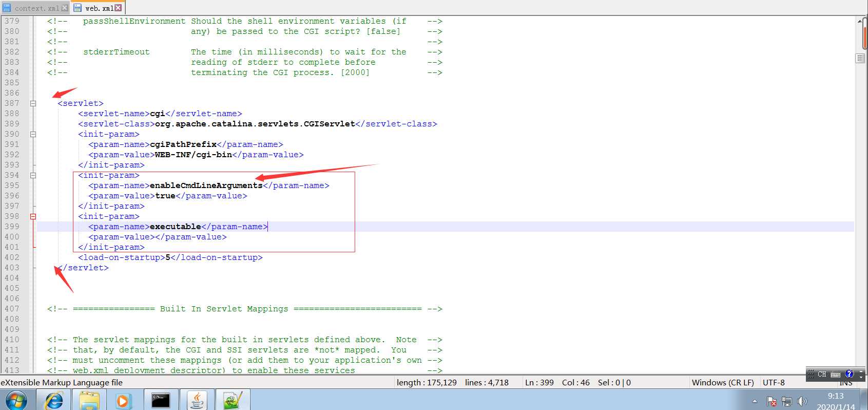Open the media player taskbar icon
This screenshot has height=410, width=868.
(x=123, y=400)
